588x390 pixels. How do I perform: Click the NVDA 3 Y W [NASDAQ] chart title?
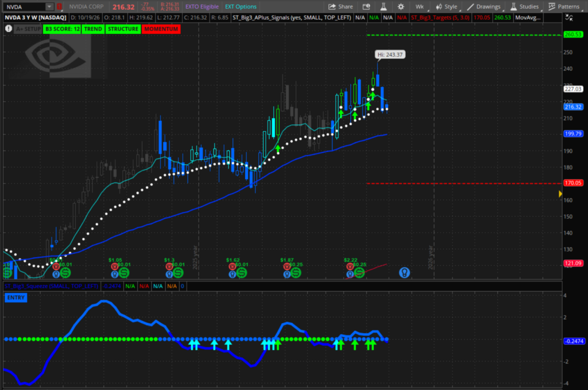click(36, 18)
